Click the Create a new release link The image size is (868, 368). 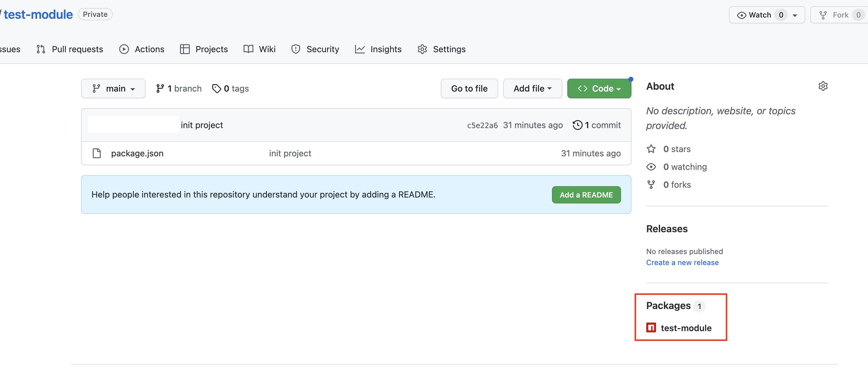pyautogui.click(x=682, y=263)
